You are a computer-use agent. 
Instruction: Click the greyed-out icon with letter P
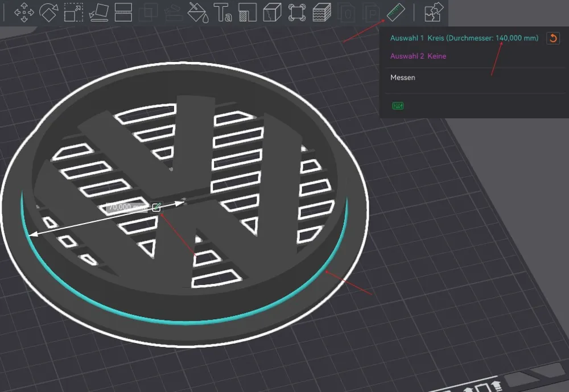click(x=371, y=13)
